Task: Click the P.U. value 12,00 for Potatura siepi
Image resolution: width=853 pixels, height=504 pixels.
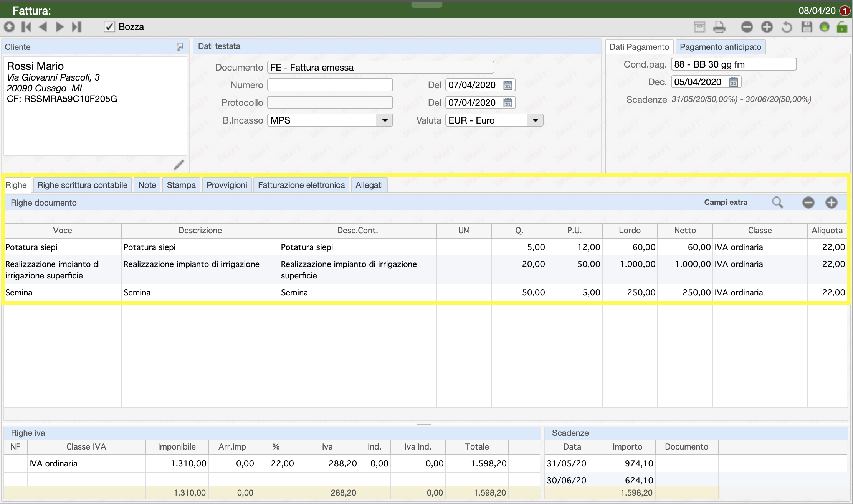Action: click(589, 247)
